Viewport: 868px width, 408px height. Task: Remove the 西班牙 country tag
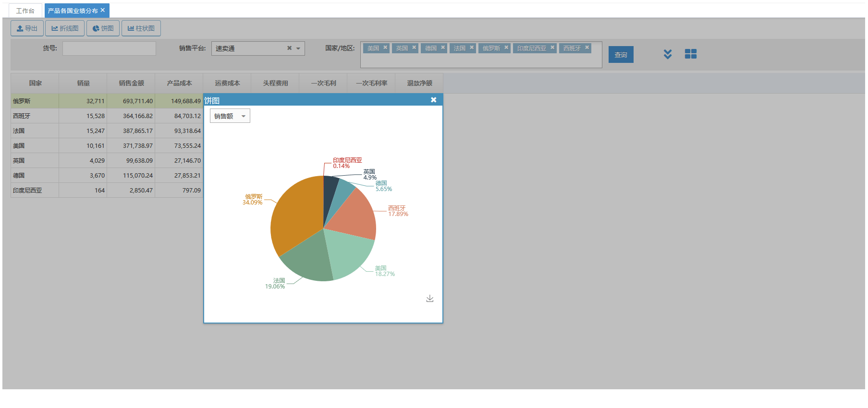pyautogui.click(x=587, y=48)
